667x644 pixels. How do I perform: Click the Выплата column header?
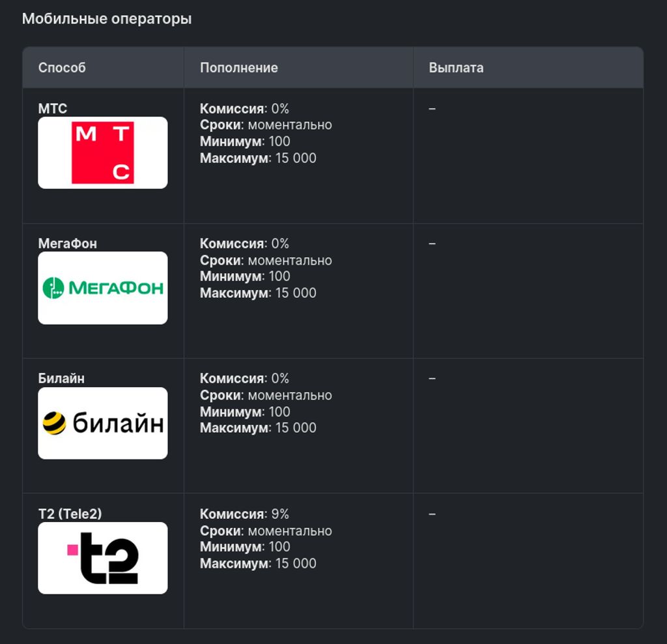(456, 68)
